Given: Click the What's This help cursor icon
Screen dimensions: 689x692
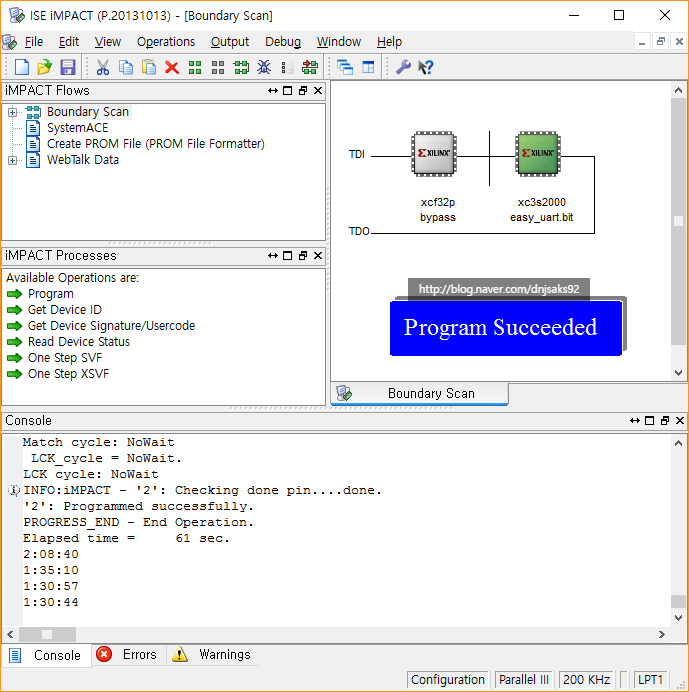Looking at the screenshot, I should pyautogui.click(x=425, y=68).
